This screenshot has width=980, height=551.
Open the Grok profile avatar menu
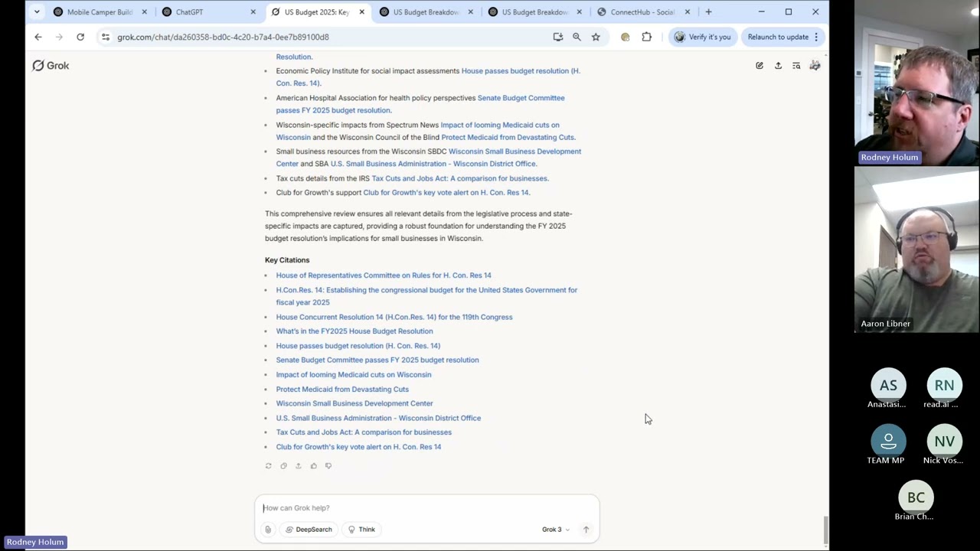point(815,66)
